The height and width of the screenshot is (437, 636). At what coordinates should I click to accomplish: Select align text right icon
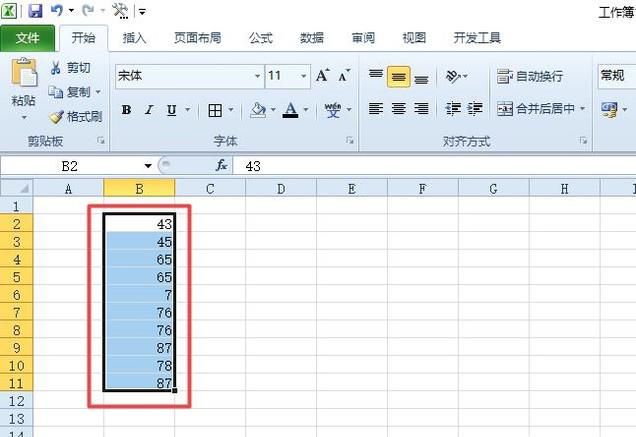pyautogui.click(x=421, y=109)
